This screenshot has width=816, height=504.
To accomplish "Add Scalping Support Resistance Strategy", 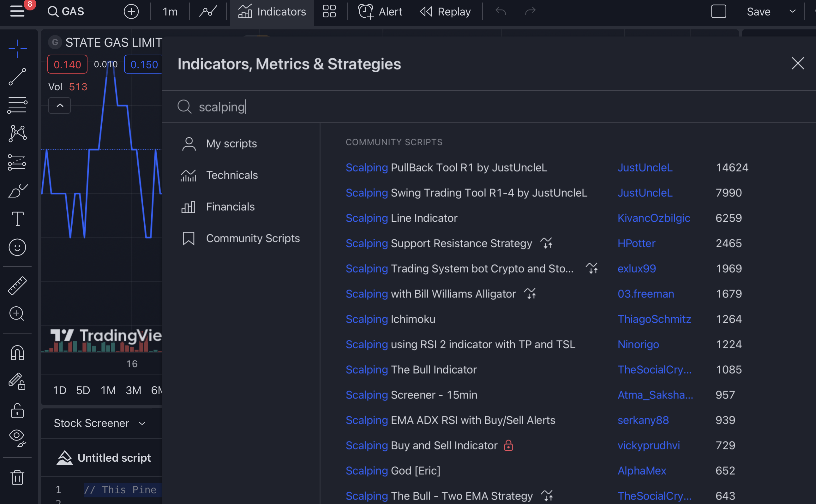I will [439, 243].
